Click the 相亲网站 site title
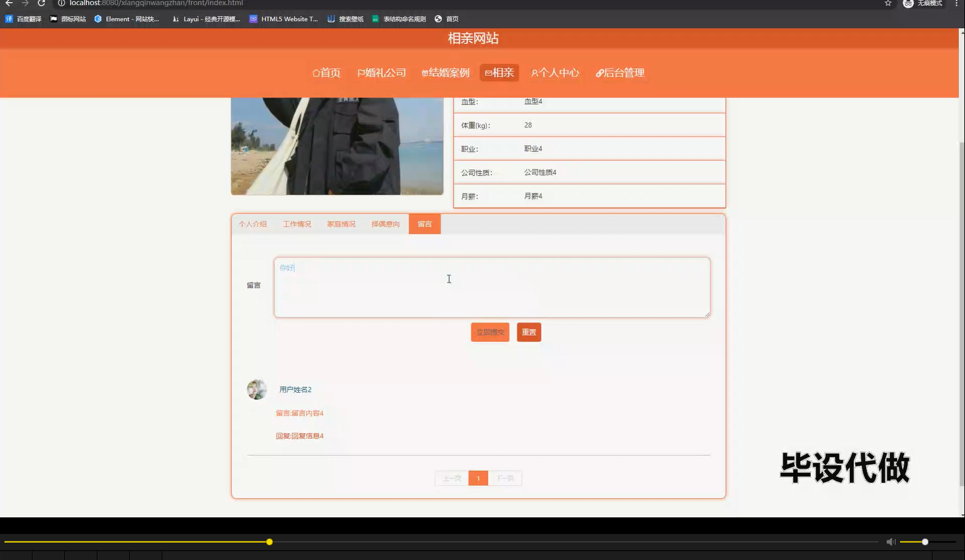Viewport: 965px width, 560px height. (473, 38)
